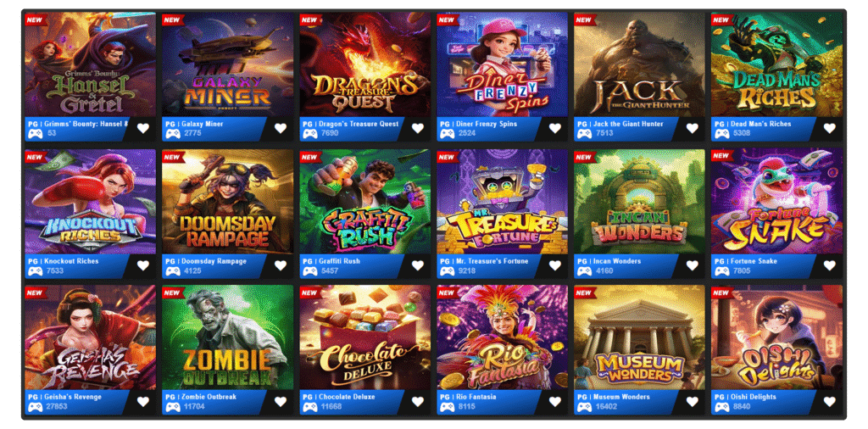This screenshot has height=429, width=868.
Task: Open the Grimms' Bounty: Hansel & Gretel thumbnail
Action: [x=90, y=64]
